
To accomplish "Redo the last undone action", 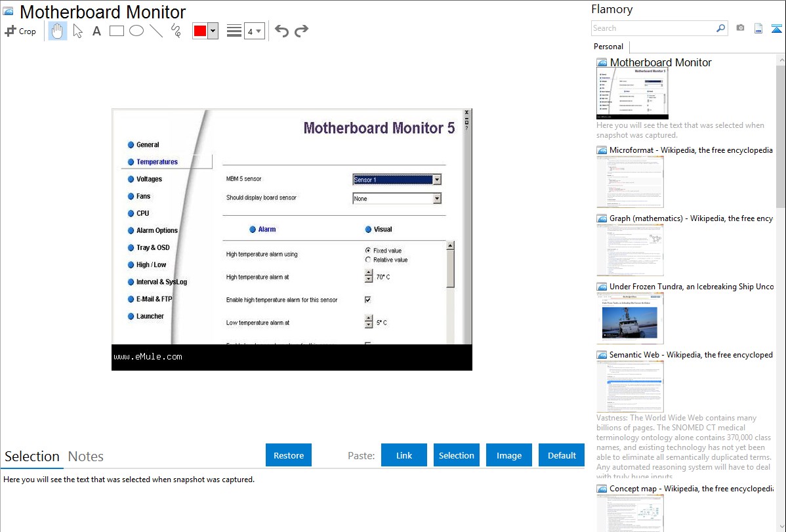I will [301, 31].
